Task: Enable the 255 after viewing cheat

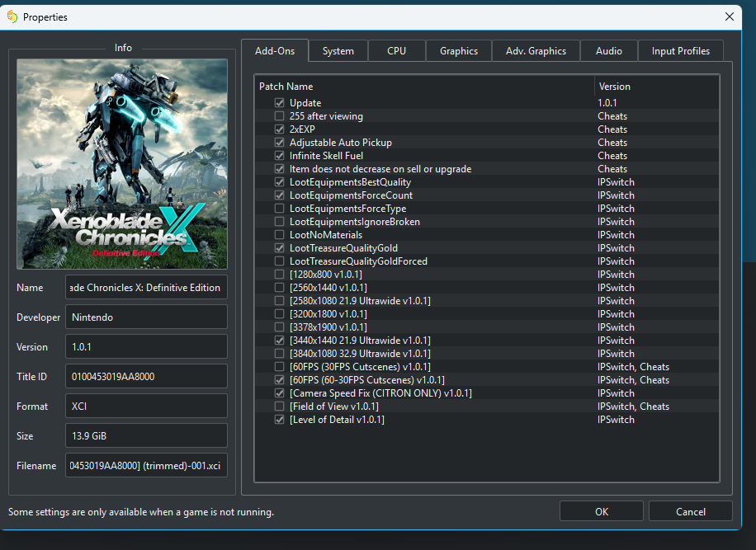Action: [x=279, y=116]
